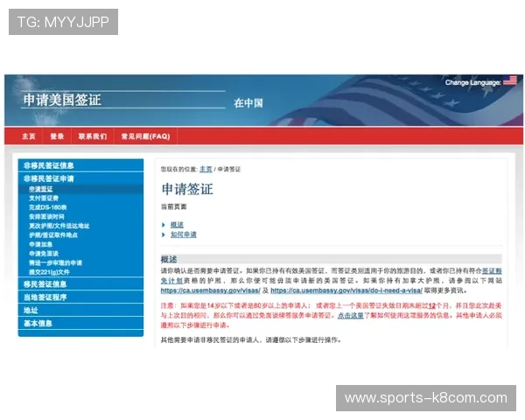Click the 在中国 header text
This screenshot has width=525, height=420.
(x=248, y=103)
